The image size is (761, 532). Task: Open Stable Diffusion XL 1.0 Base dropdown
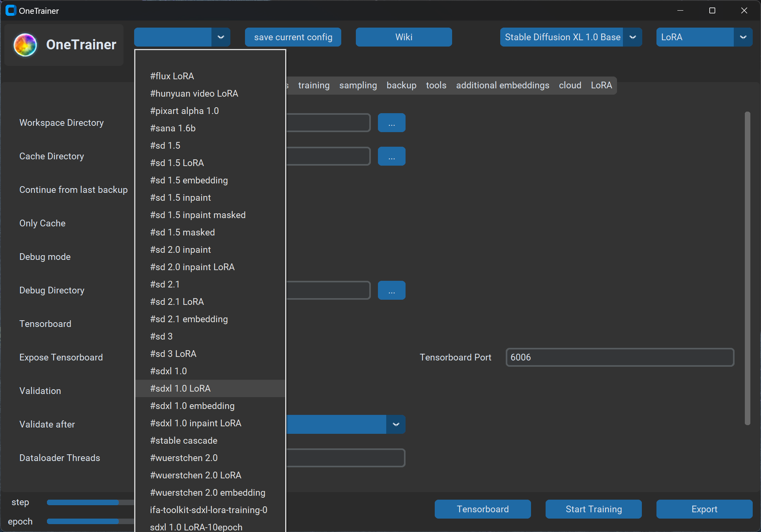[632, 37]
